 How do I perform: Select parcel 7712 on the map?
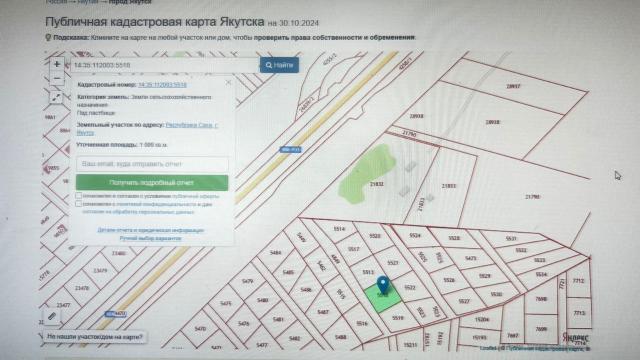point(578,281)
